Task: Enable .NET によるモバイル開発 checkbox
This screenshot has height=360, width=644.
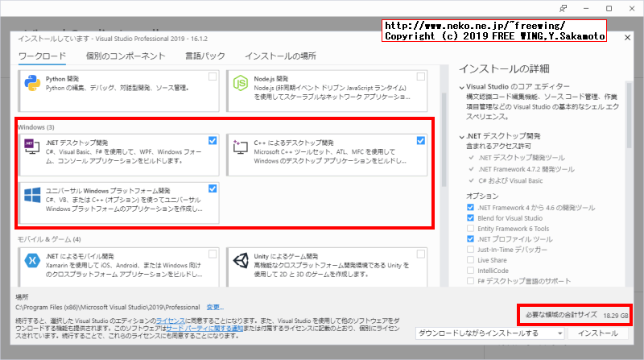Action: [213, 254]
